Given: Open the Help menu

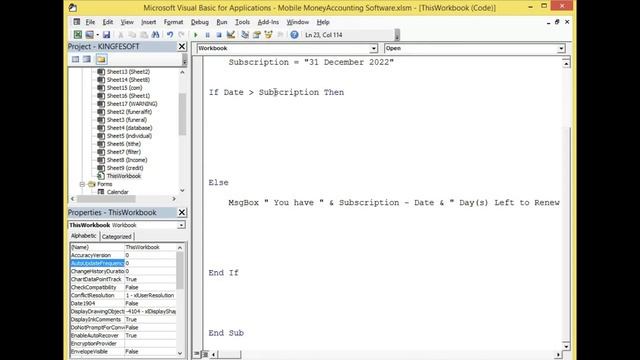Looking at the screenshot, I should (x=323, y=22).
